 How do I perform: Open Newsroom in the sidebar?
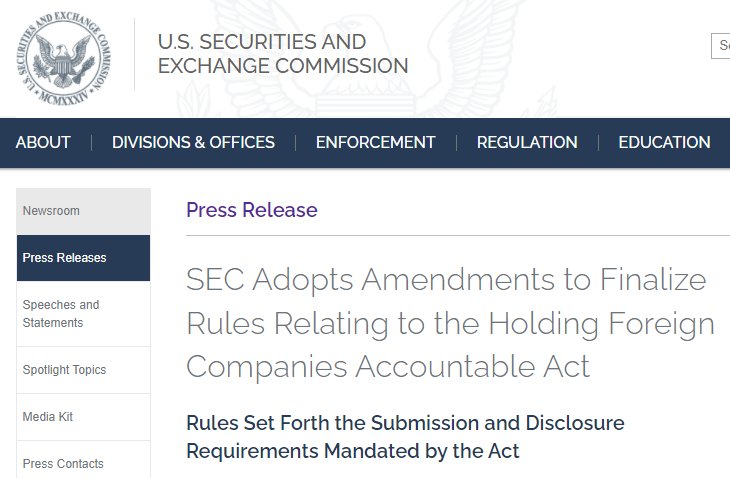[x=83, y=211]
